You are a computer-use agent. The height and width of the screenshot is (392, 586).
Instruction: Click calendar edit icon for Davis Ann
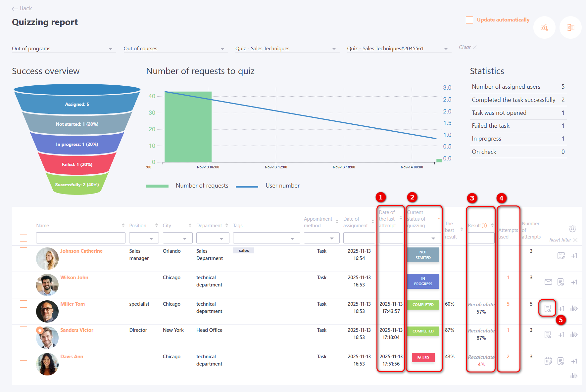[548, 361]
